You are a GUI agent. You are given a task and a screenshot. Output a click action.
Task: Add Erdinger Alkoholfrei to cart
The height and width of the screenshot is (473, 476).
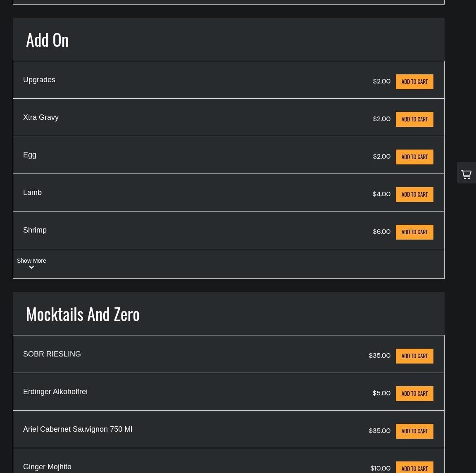click(414, 394)
